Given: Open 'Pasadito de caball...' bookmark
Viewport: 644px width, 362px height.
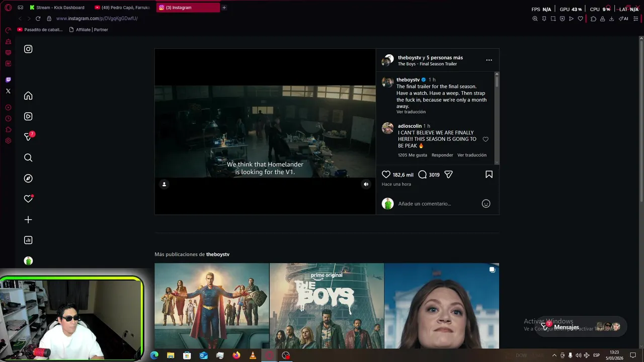Looking at the screenshot, I should [40, 30].
